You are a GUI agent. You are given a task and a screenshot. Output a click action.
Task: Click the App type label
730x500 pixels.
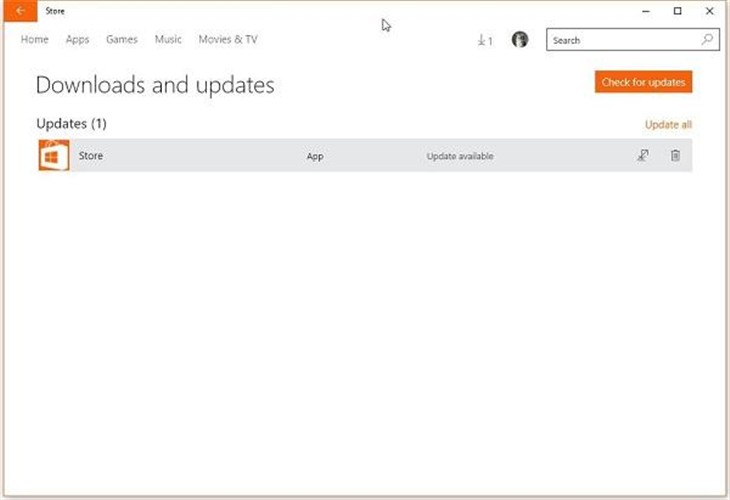[x=315, y=156]
